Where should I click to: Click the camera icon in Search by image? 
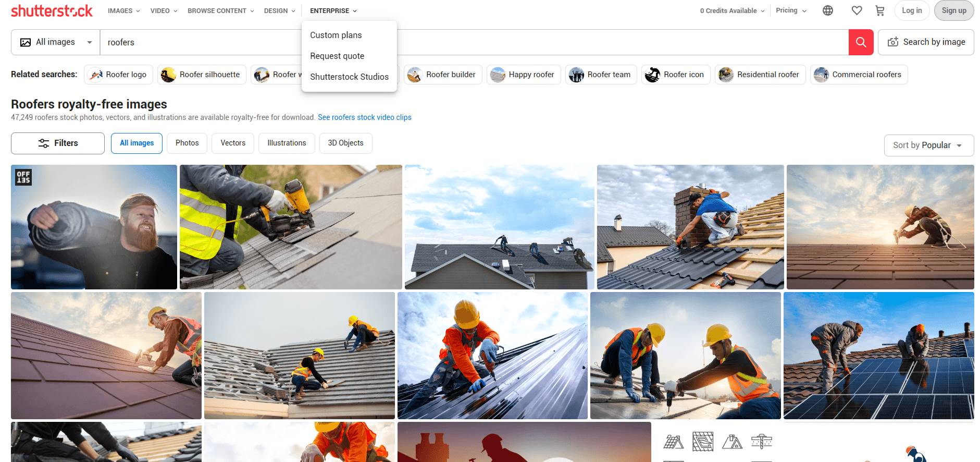point(893,42)
